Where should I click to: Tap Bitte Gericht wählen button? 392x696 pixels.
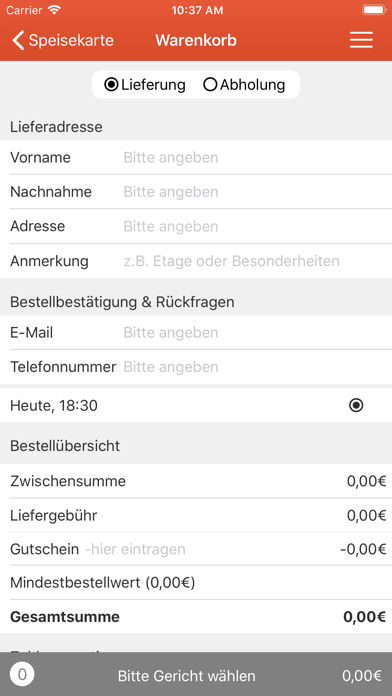click(x=186, y=676)
